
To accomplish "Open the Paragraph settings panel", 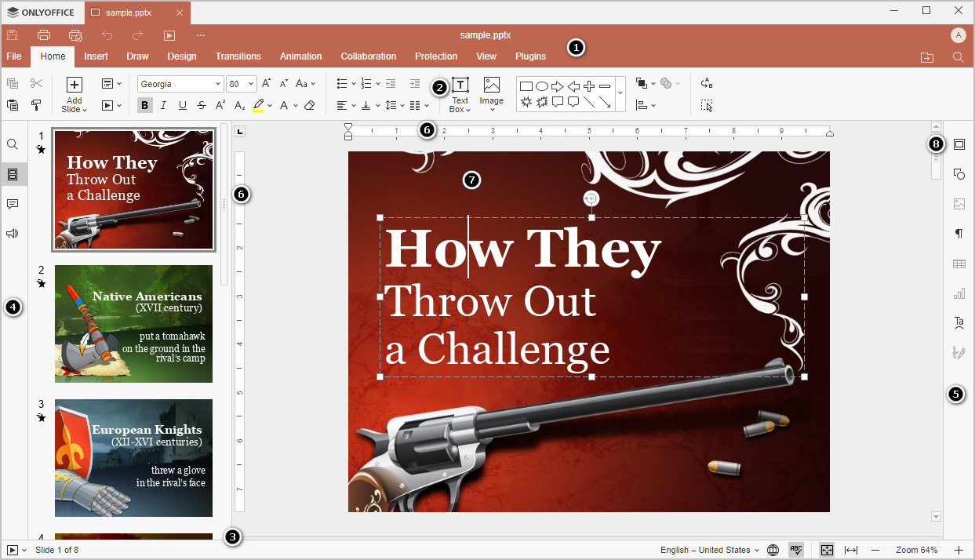I will tap(959, 234).
